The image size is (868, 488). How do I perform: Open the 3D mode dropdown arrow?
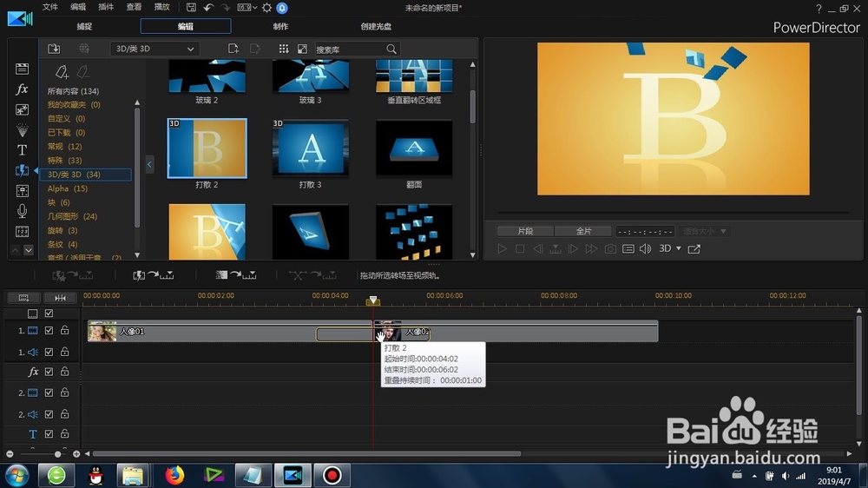[679, 248]
